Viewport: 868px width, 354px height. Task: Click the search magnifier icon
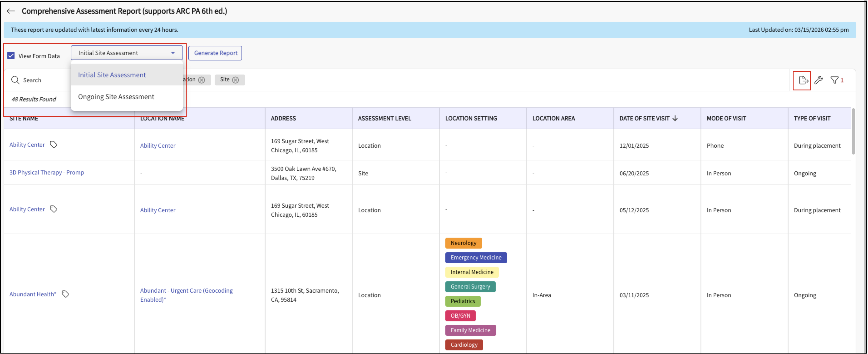click(15, 80)
